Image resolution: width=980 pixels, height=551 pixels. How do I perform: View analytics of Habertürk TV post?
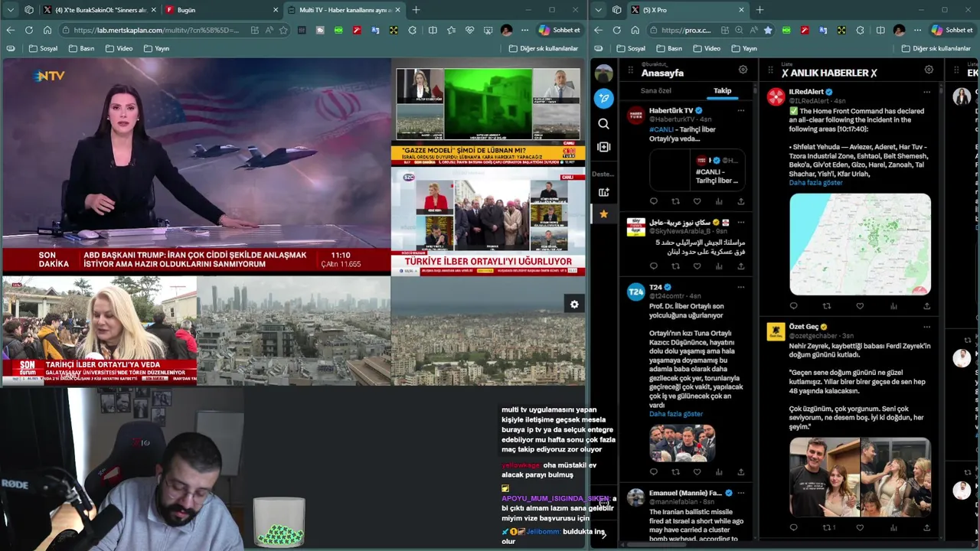click(x=719, y=201)
